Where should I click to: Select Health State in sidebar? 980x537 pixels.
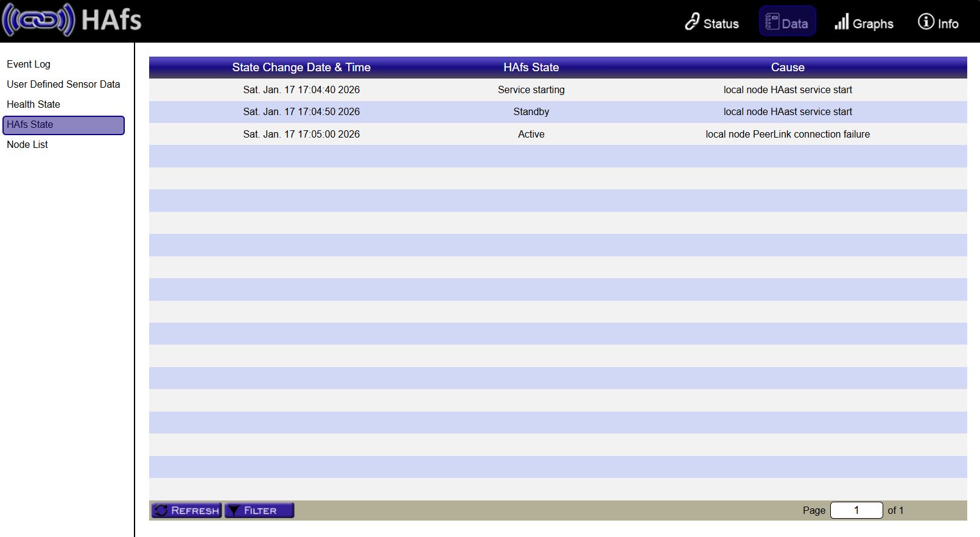point(33,104)
